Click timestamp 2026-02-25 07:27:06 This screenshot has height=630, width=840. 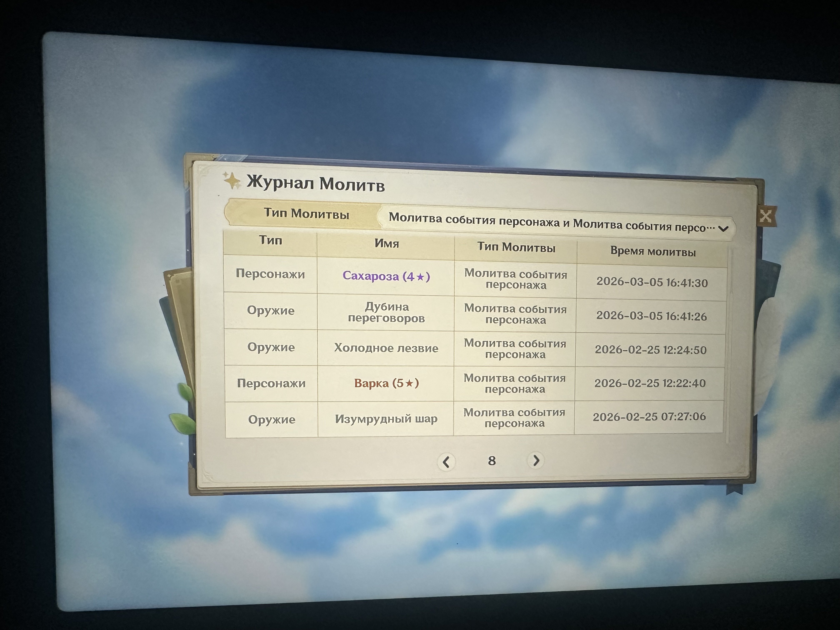coord(649,417)
